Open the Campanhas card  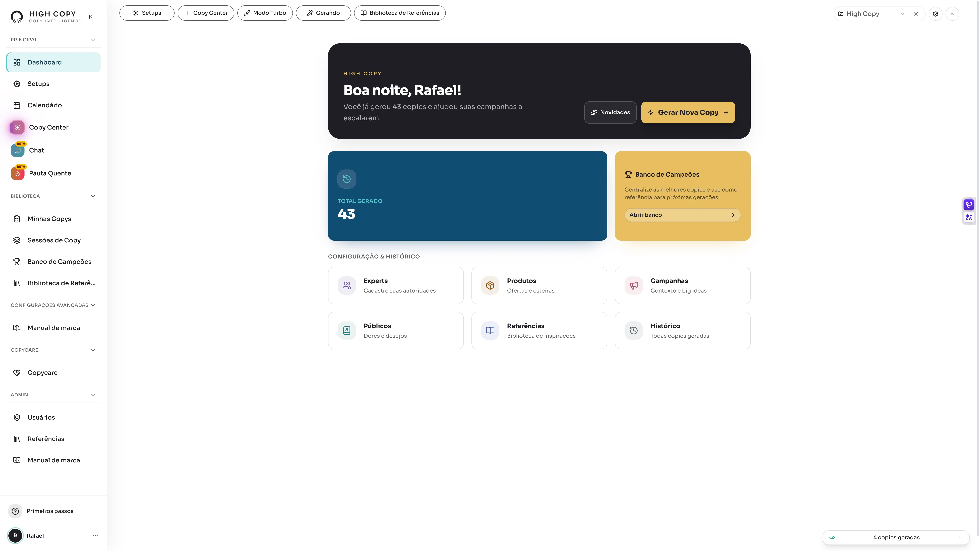coord(683,286)
